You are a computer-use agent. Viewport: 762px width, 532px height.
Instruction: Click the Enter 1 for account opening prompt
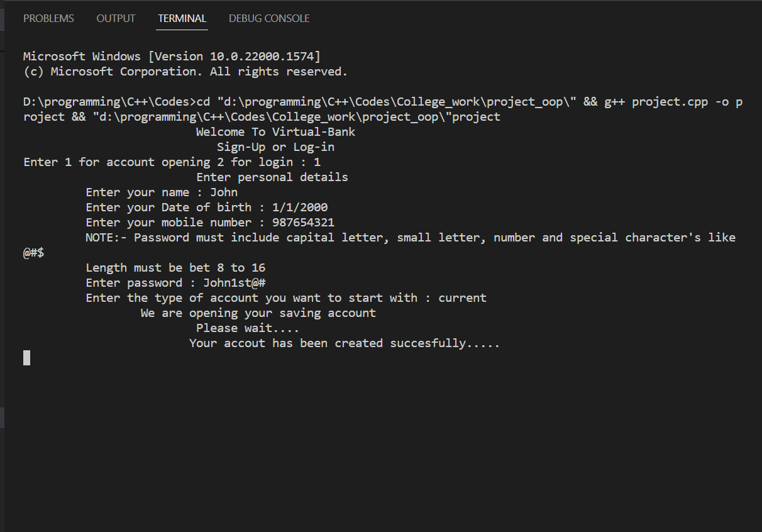click(x=145, y=162)
